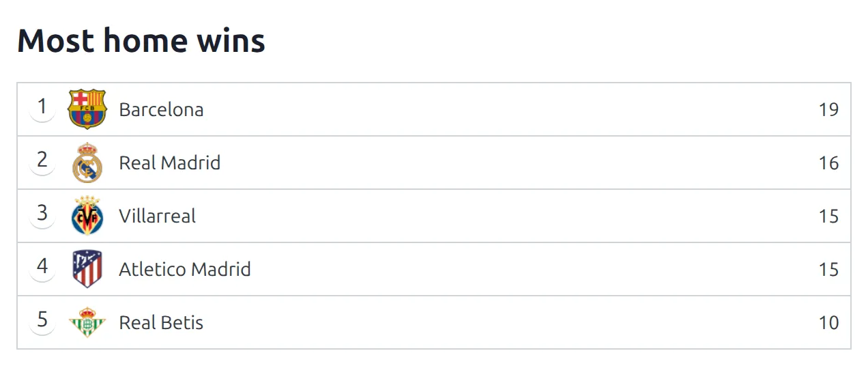Click the Most home wins heading
The width and height of the screenshot is (868, 366).
[x=141, y=40]
